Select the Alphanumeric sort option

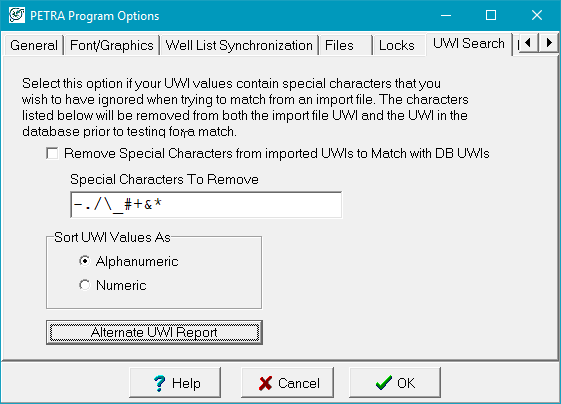point(85,261)
